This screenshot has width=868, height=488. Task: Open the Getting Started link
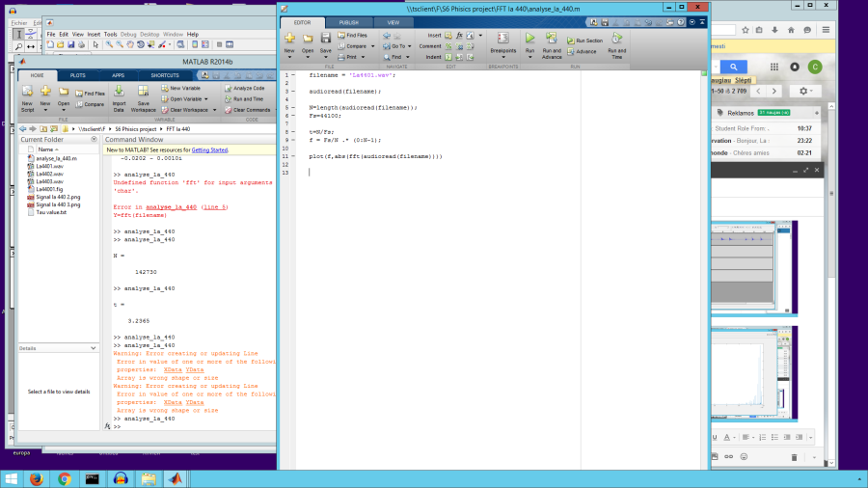209,150
